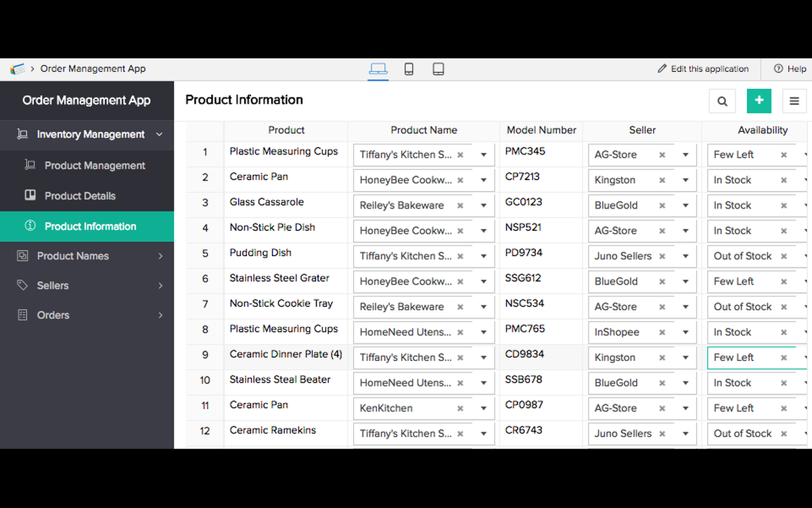Click the Inventory Management cart icon
812x508 pixels.
[22, 134]
